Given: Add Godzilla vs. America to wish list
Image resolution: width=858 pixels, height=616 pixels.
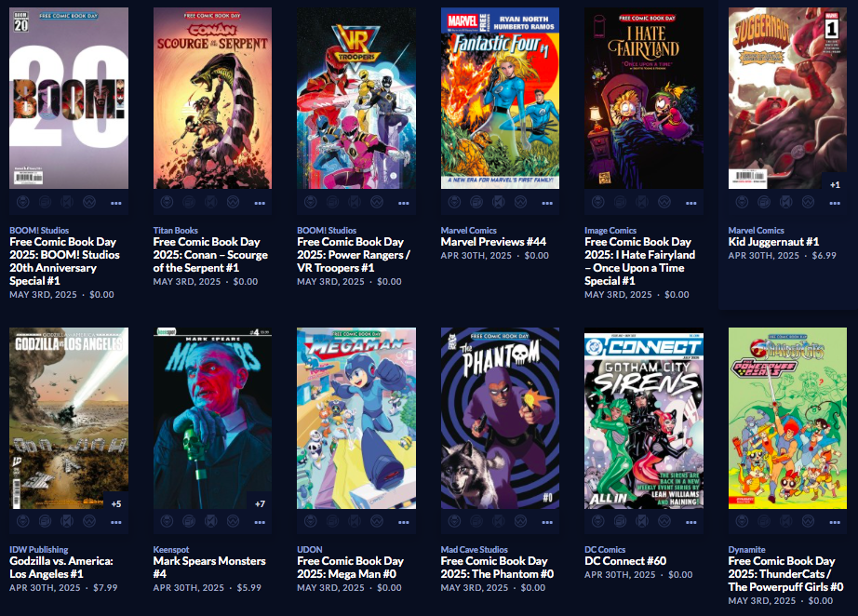Looking at the screenshot, I should 89,521.
